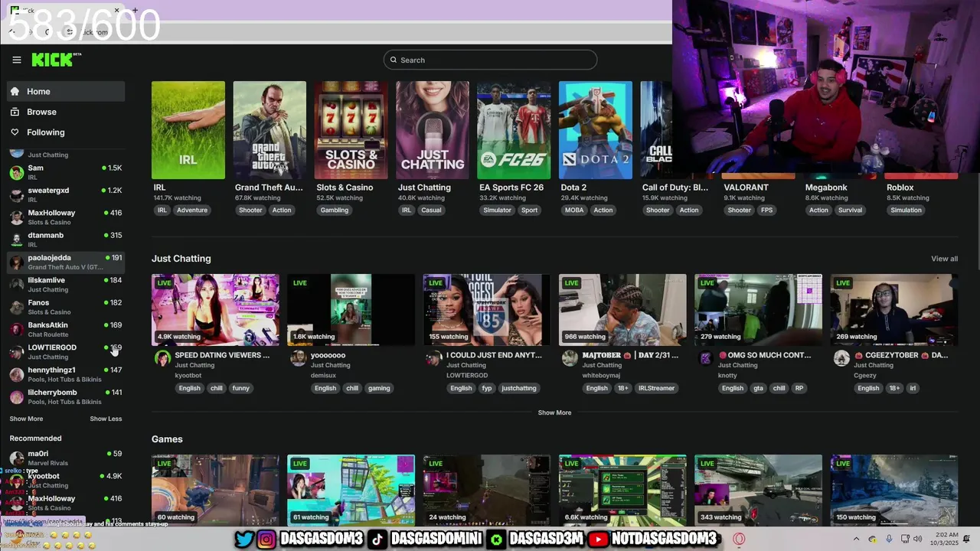The width and height of the screenshot is (980, 551).
Task: Click the Browse icon in sidebar
Action: (x=15, y=112)
